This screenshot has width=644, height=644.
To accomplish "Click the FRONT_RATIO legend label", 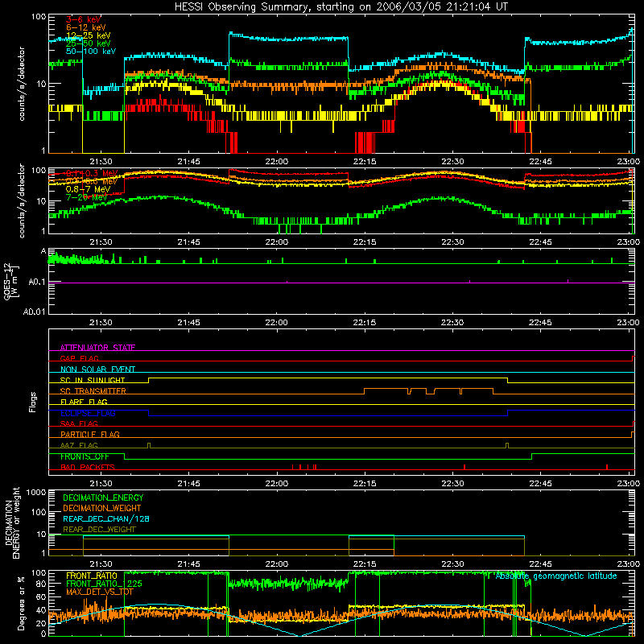I will 92,576.
